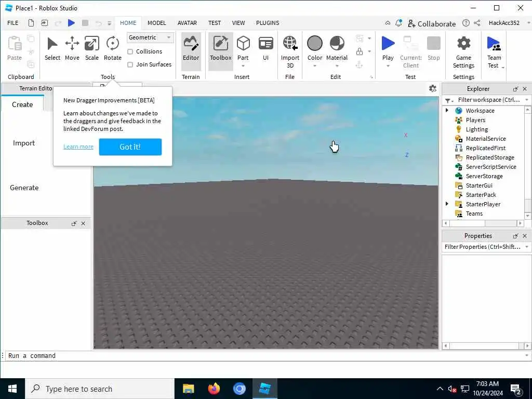
Task: Click the new file icon
Action: [31, 23]
